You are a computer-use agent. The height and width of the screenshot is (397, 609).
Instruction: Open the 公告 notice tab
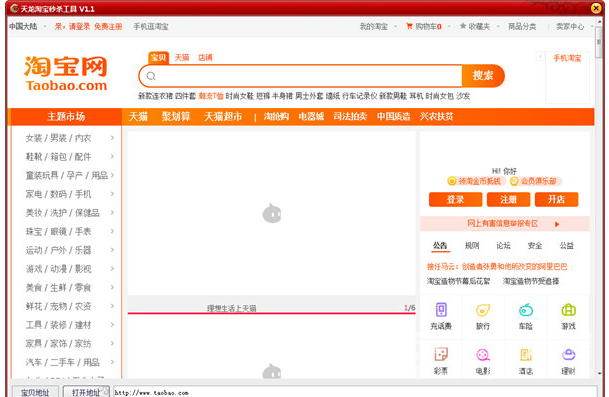(440, 246)
